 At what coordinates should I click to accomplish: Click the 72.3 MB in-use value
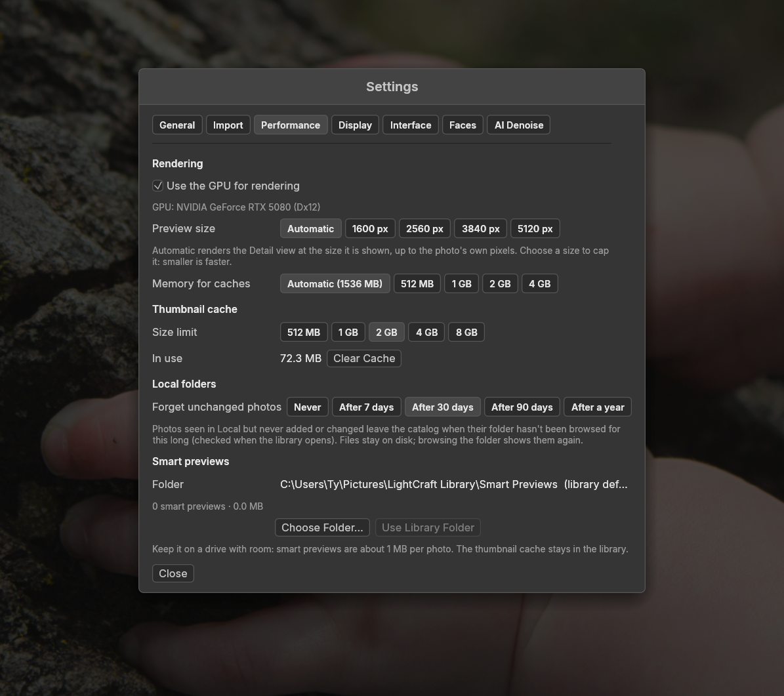[x=300, y=359]
